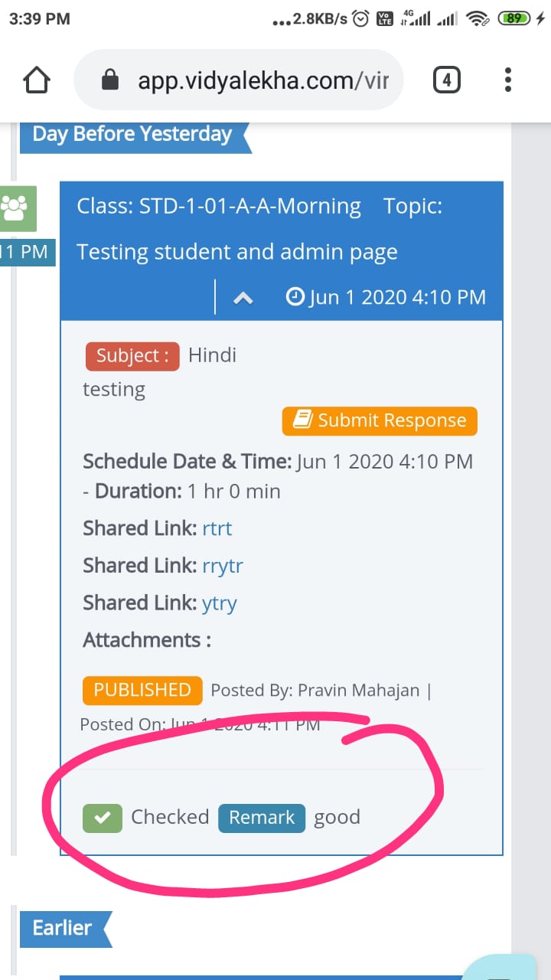Click the blue Remark badge

point(262,818)
